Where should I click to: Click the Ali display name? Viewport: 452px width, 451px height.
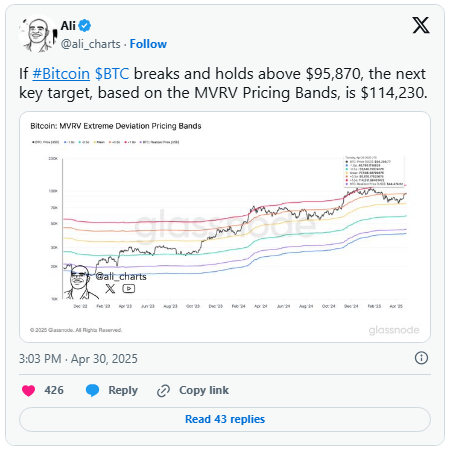click(68, 26)
